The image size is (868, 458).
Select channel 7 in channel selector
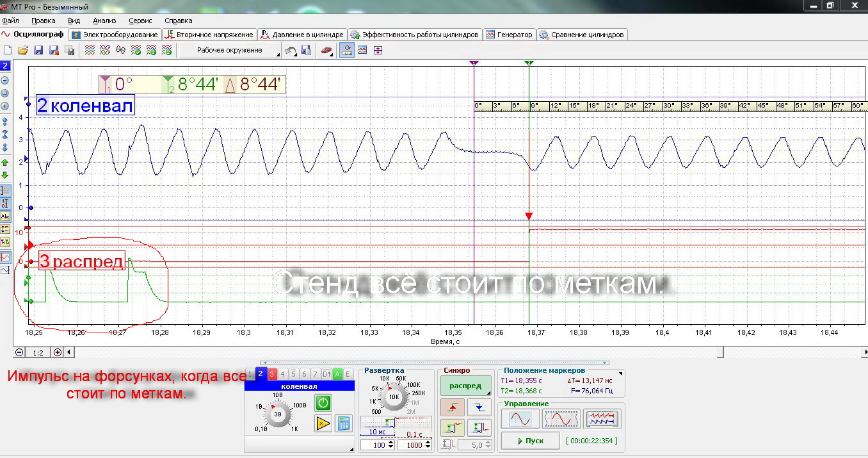pos(315,373)
